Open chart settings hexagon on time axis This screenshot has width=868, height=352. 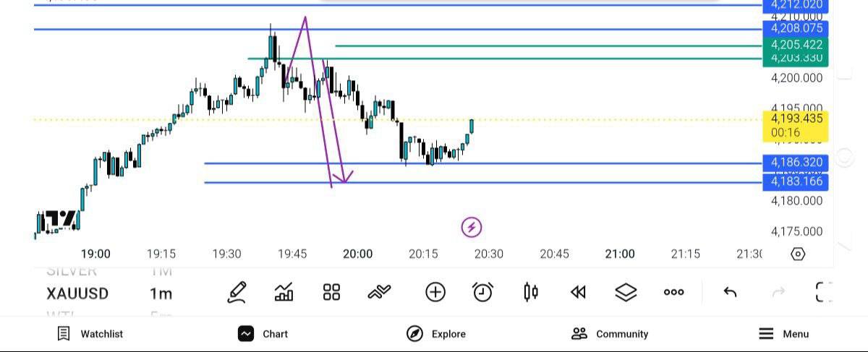798,254
